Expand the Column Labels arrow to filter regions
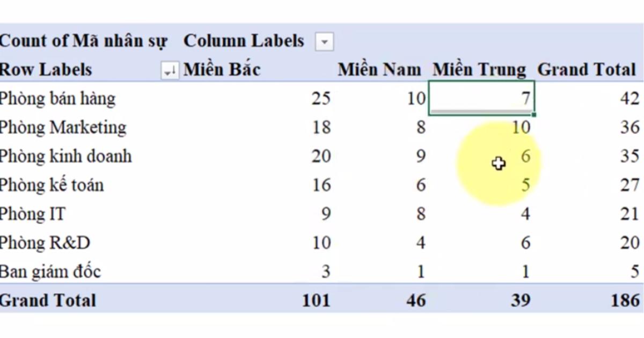The height and width of the screenshot is (338, 644). pyautogui.click(x=324, y=41)
